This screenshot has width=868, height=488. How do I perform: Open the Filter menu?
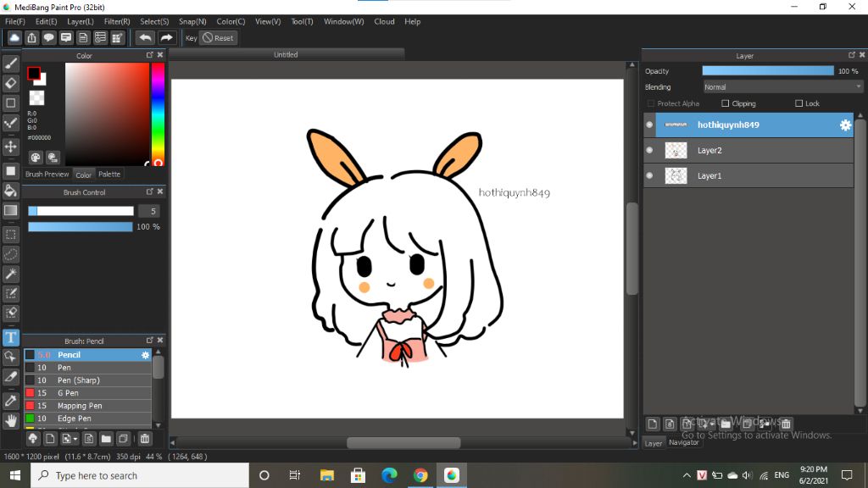tap(117, 21)
